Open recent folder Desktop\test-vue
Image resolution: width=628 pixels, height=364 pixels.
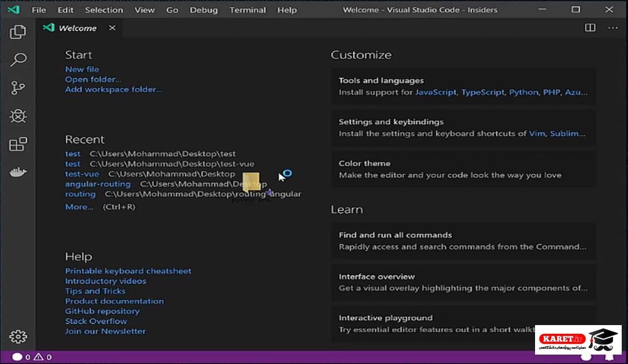point(73,164)
